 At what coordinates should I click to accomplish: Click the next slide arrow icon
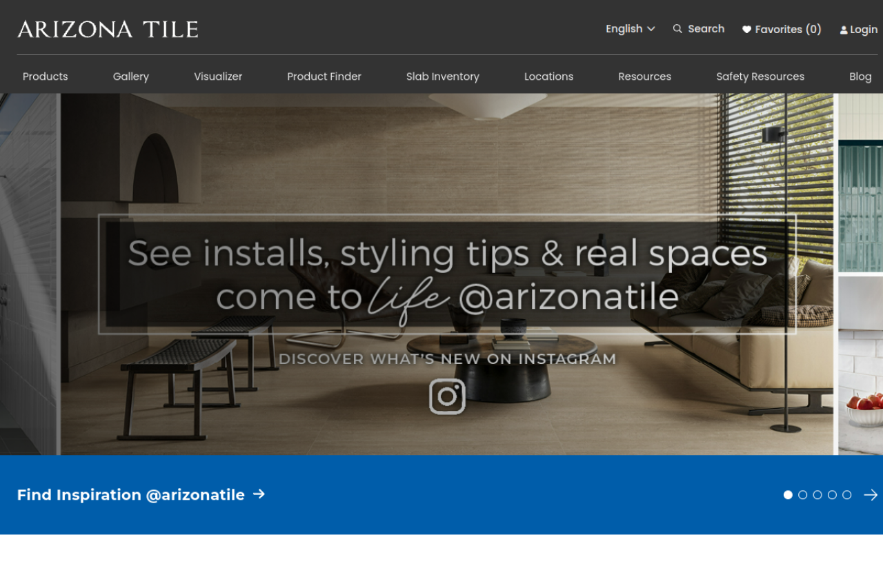871,495
